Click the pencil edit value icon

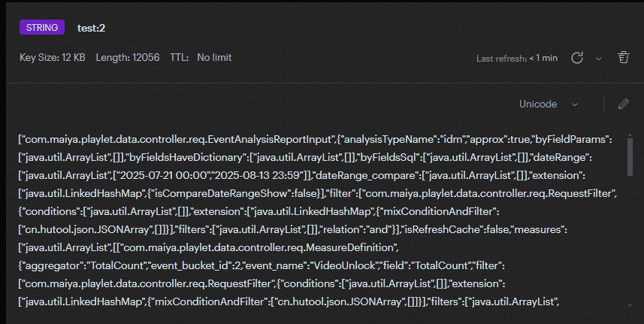pyautogui.click(x=624, y=104)
